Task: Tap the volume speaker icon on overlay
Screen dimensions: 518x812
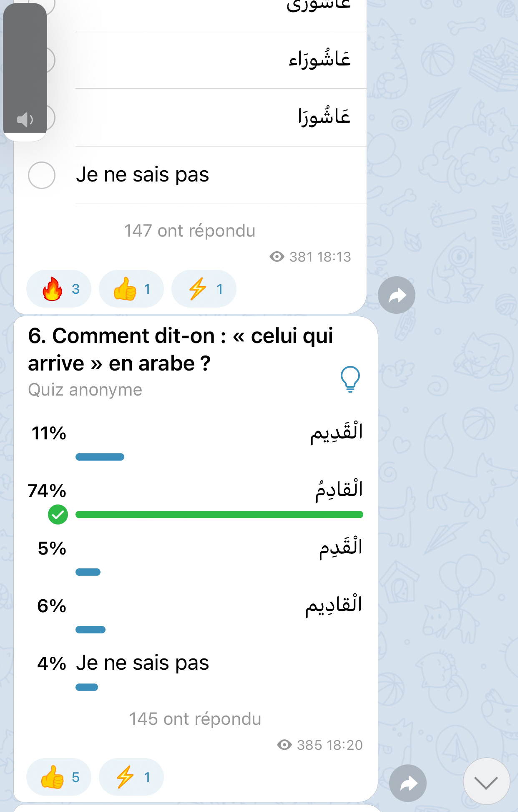Action: pos(25,120)
